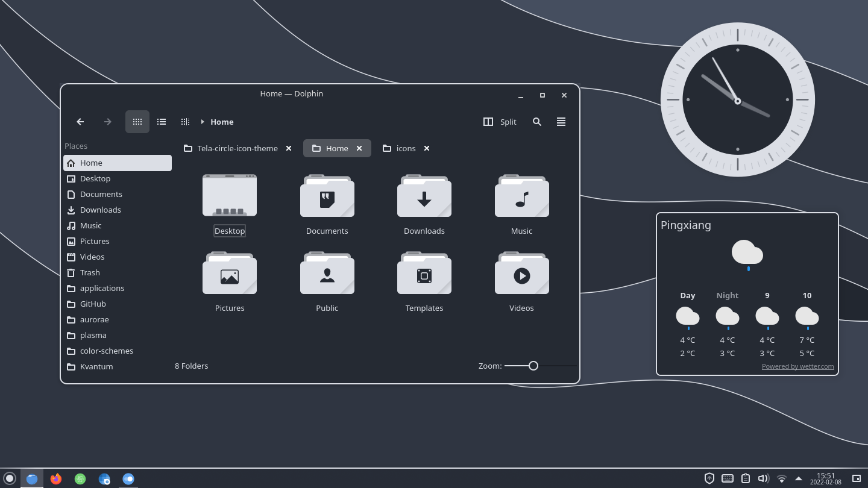Open the hamburger menu in Dolphin
Viewport: 868px width, 488px height.
[561, 122]
